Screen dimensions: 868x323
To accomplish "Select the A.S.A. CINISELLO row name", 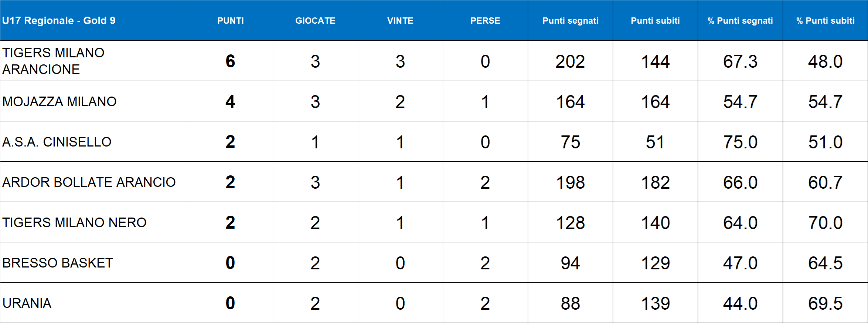I will pos(57,142).
